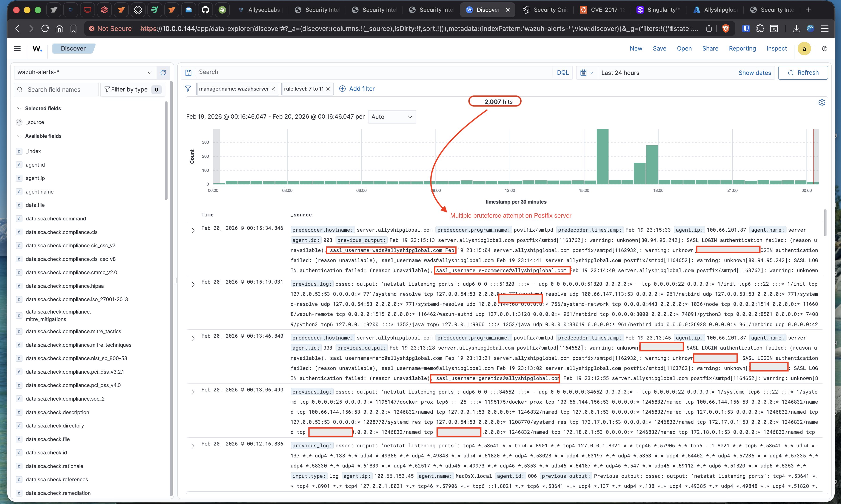This screenshot has height=504, width=841.
Task: Open a new browser tab
Action: [x=809, y=10]
